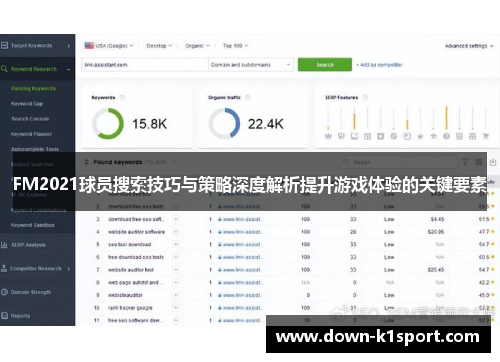Open URL link in website auditor tool row
The image size is (500, 362).
click(240, 270)
